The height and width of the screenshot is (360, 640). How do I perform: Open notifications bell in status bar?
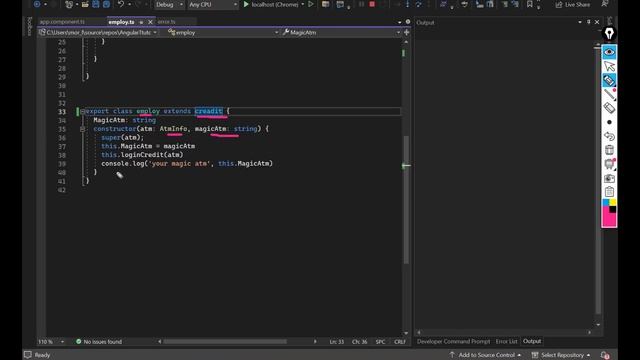click(x=604, y=355)
